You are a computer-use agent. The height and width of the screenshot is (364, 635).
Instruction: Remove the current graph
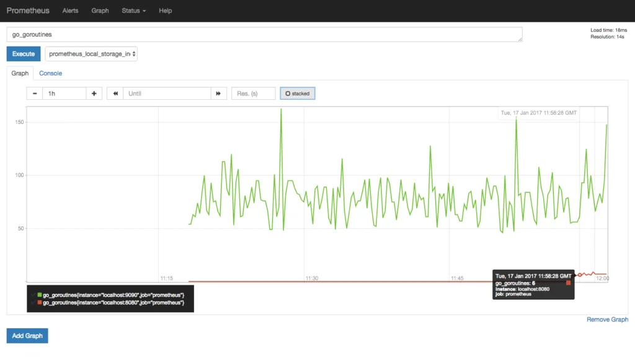(x=608, y=319)
